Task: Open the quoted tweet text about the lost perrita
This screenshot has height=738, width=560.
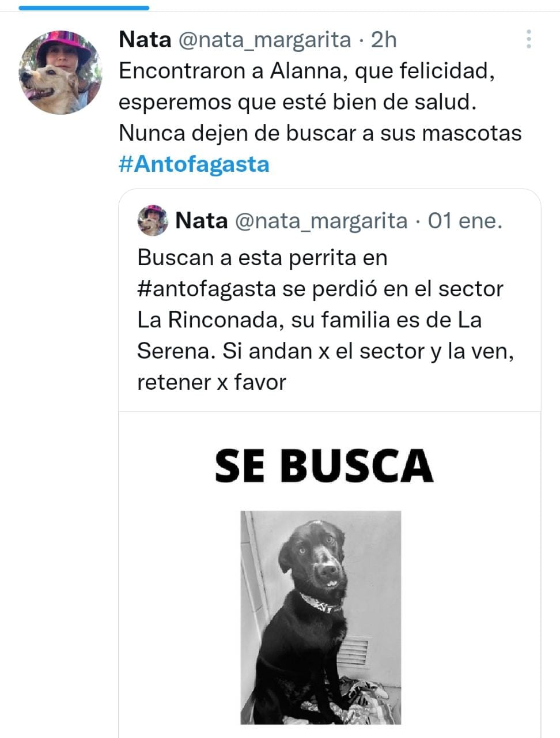Action: click(326, 319)
